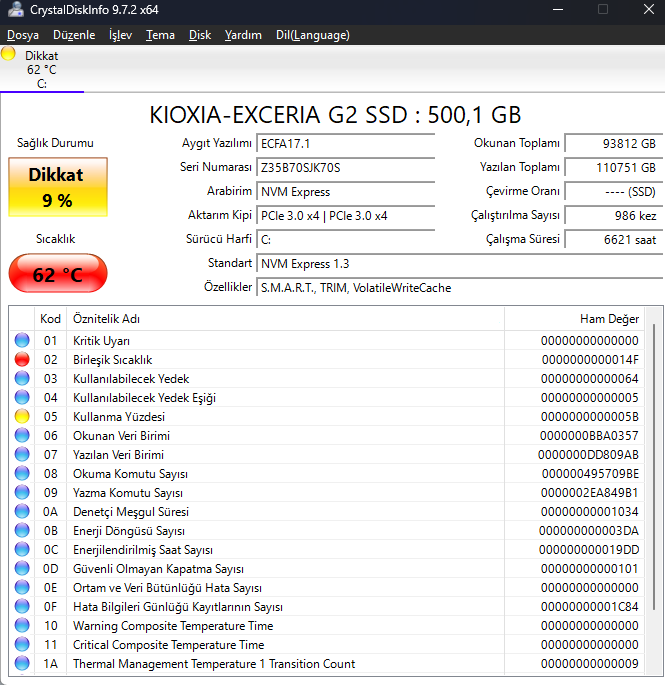Select the Kullanma Yüzdesi row name
Screen dimensions: 665x685
coord(119,417)
